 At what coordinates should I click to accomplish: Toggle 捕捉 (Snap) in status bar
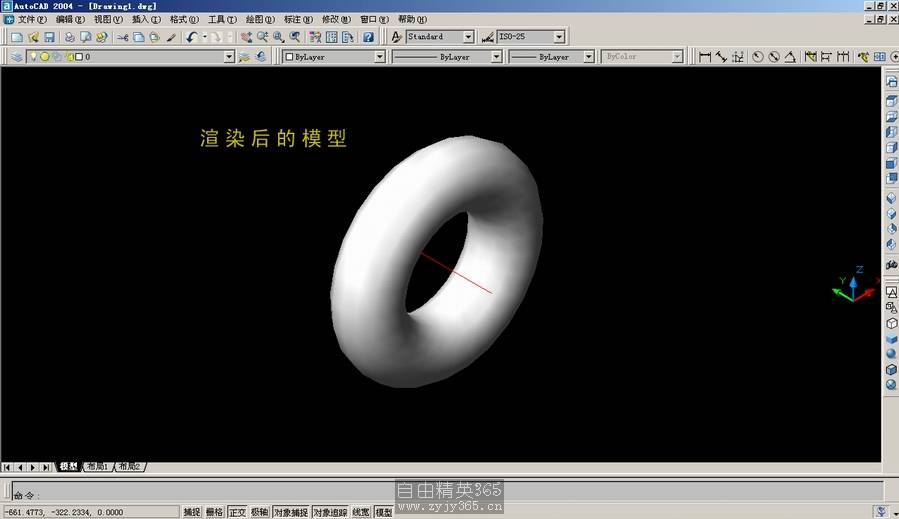[191, 512]
